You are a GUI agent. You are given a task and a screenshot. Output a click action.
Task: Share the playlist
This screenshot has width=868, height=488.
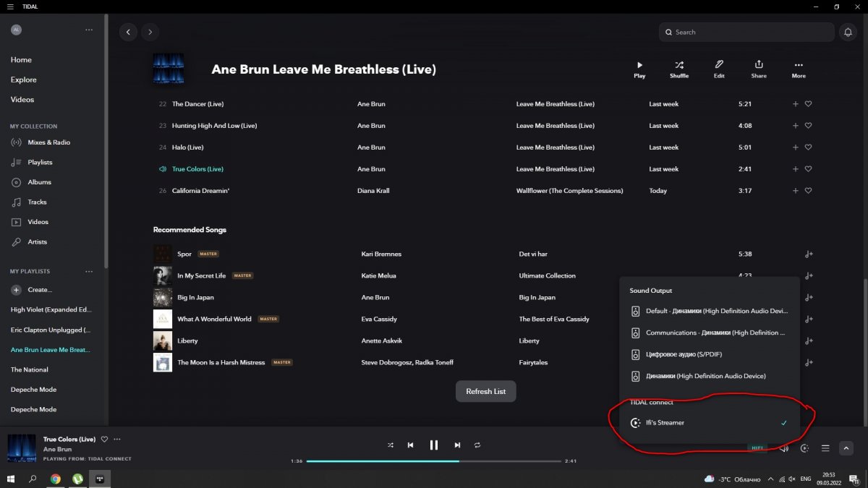[759, 69]
